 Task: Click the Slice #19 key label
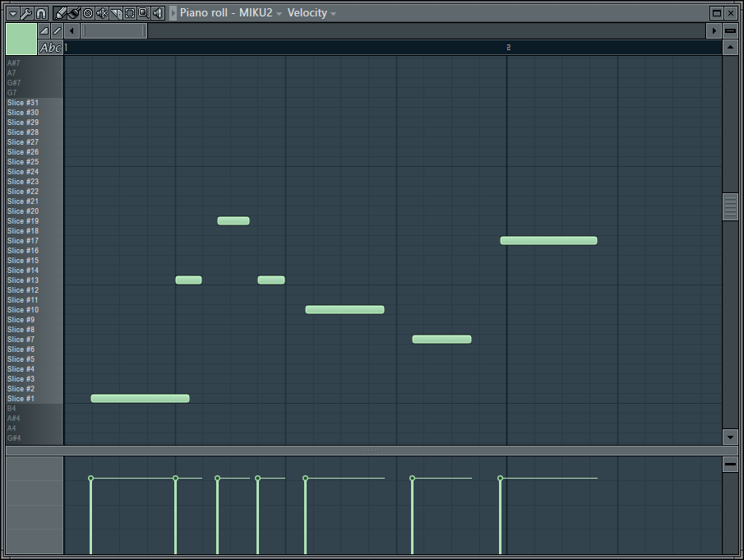[23, 221]
